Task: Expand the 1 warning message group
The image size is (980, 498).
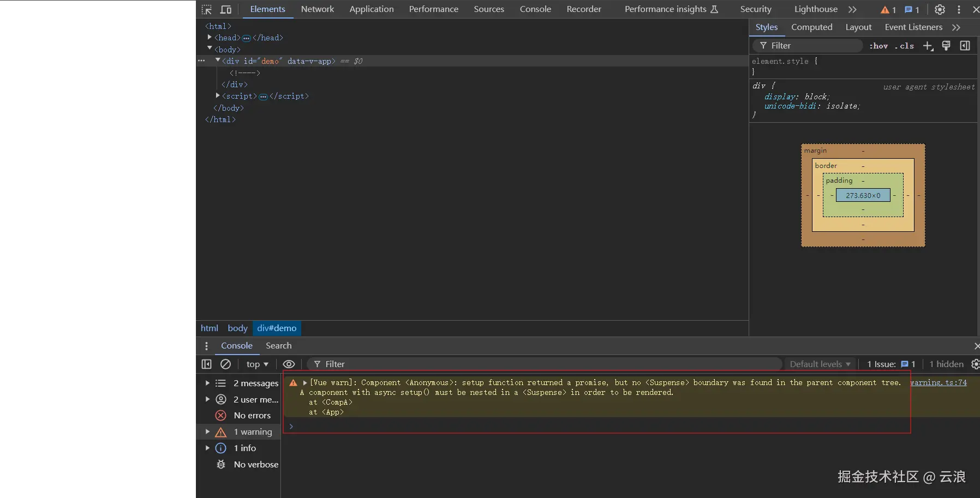Action: click(207, 431)
